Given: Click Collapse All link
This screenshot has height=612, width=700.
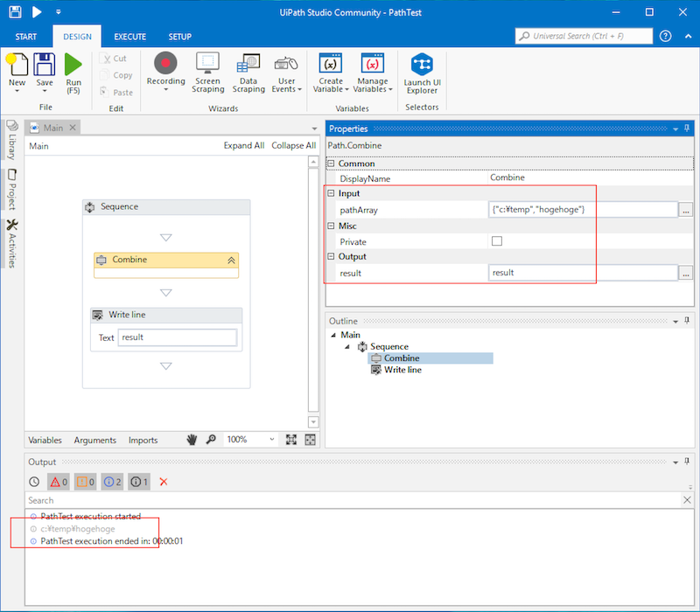Looking at the screenshot, I should pos(293,145).
